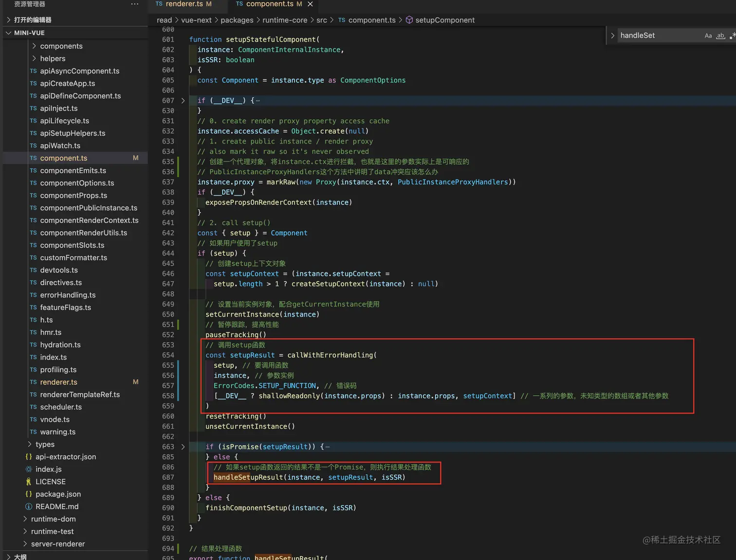736x560 pixels.
Task: Unfold the isPromise block at line 663
Action: point(183,447)
